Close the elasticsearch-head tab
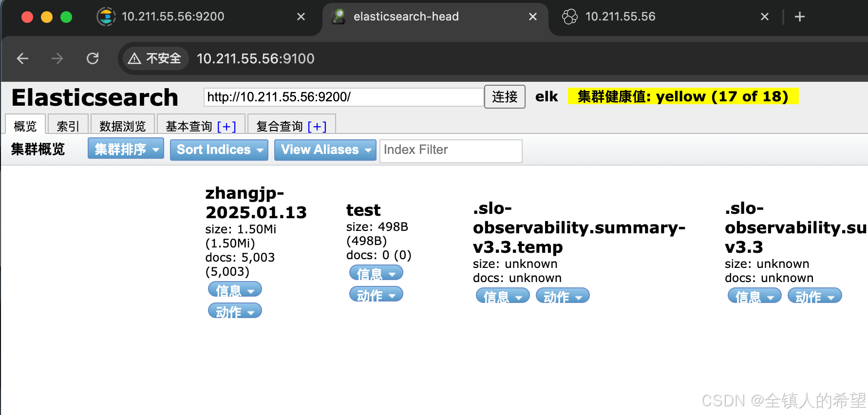 [533, 17]
